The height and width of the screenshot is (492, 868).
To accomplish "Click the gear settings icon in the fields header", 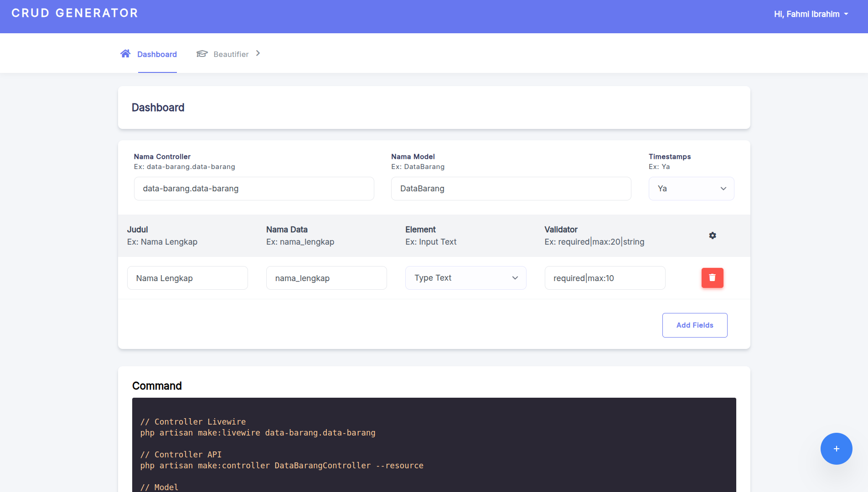I will [x=713, y=236].
